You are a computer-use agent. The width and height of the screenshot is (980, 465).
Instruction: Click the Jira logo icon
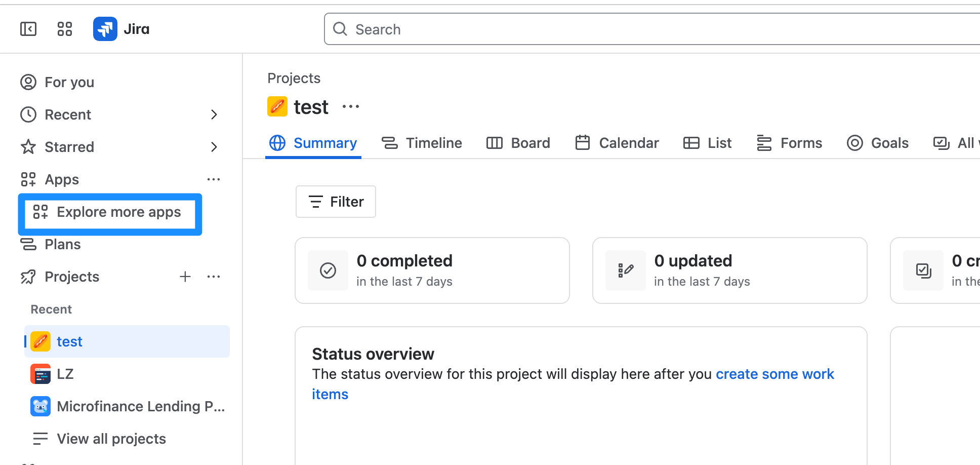click(105, 29)
